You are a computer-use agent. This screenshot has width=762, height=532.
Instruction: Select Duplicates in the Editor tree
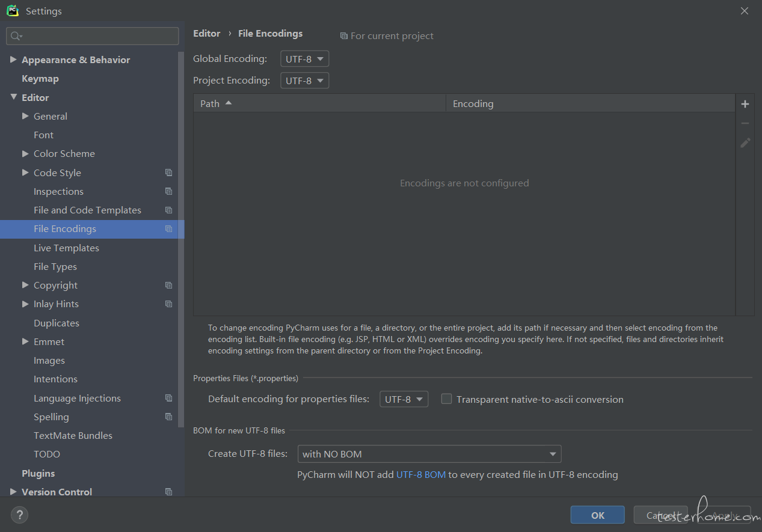(57, 323)
